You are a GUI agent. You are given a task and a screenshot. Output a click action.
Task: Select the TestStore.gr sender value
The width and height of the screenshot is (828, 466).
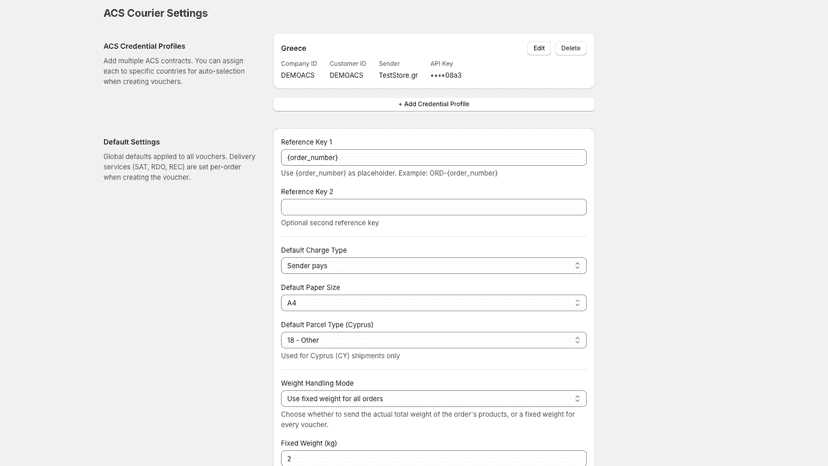click(398, 76)
